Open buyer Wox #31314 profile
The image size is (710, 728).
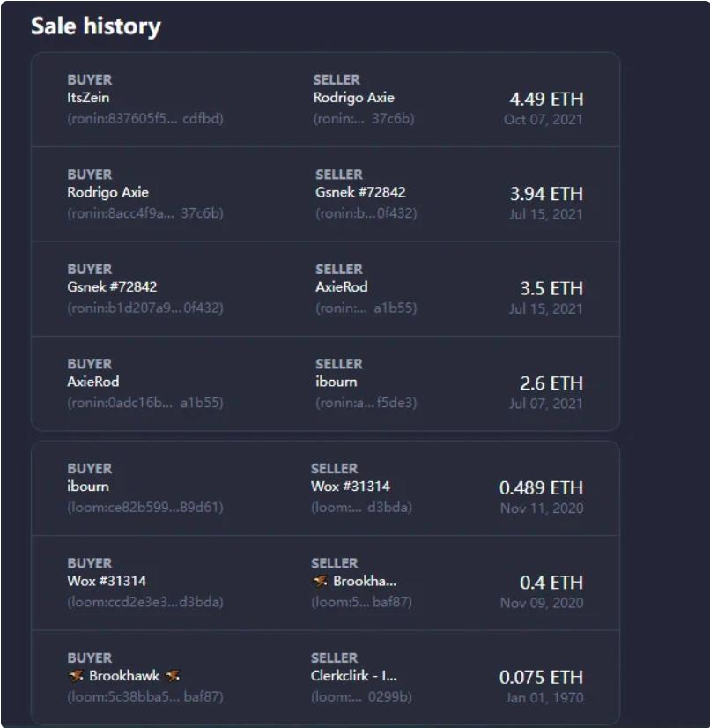[x=107, y=581]
